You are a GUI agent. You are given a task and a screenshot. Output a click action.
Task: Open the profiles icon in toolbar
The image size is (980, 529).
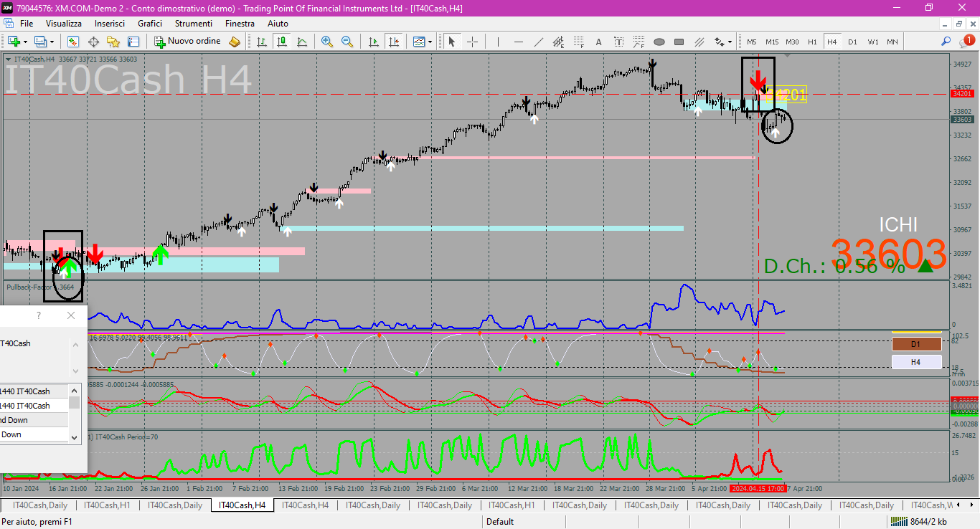coord(43,42)
